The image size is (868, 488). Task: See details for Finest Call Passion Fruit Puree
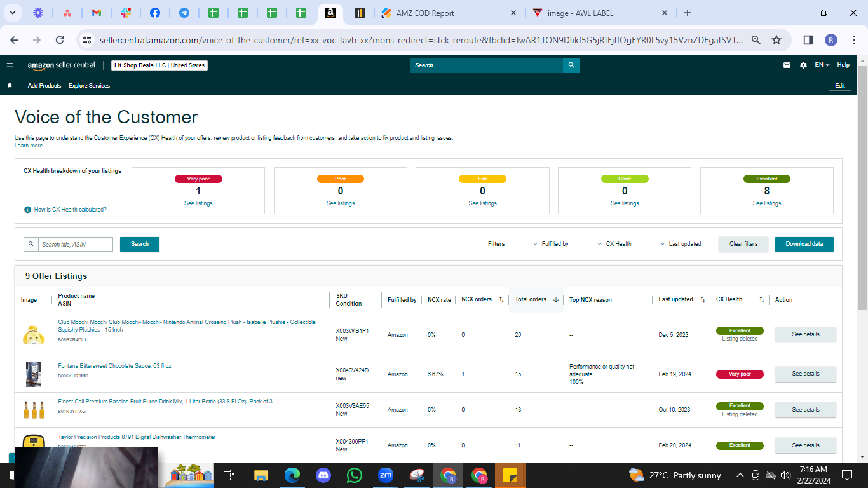click(x=806, y=410)
